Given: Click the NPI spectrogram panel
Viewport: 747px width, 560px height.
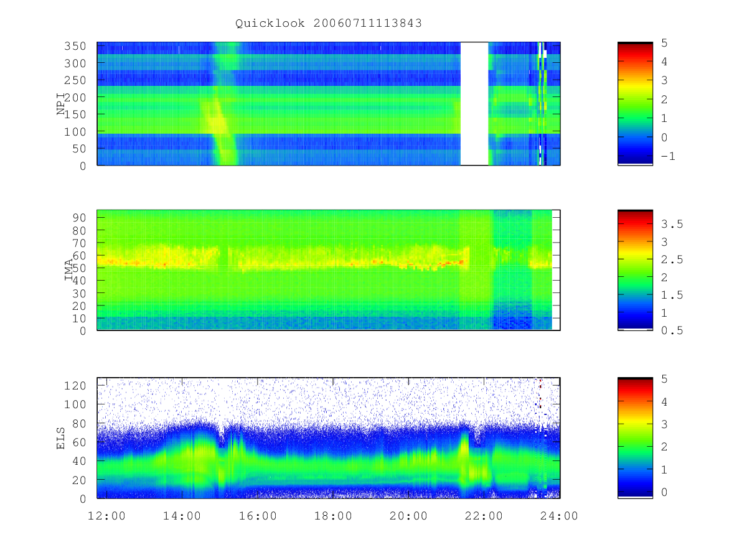Looking at the screenshot, I should click(329, 103).
